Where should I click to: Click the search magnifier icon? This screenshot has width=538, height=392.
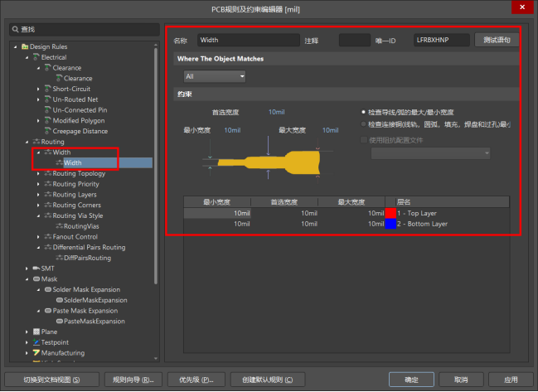17,30
